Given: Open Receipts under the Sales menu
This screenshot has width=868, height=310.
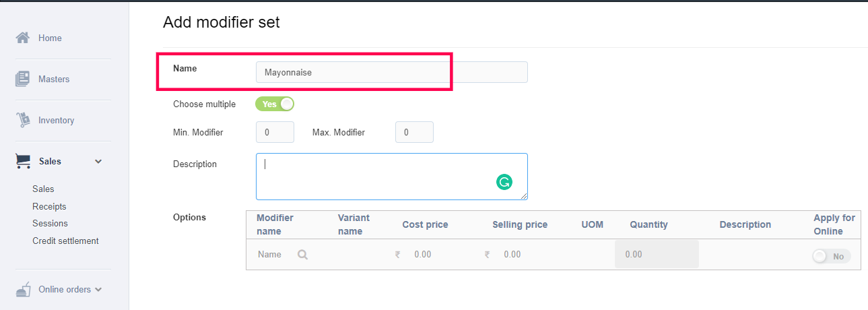Looking at the screenshot, I should tap(49, 206).
